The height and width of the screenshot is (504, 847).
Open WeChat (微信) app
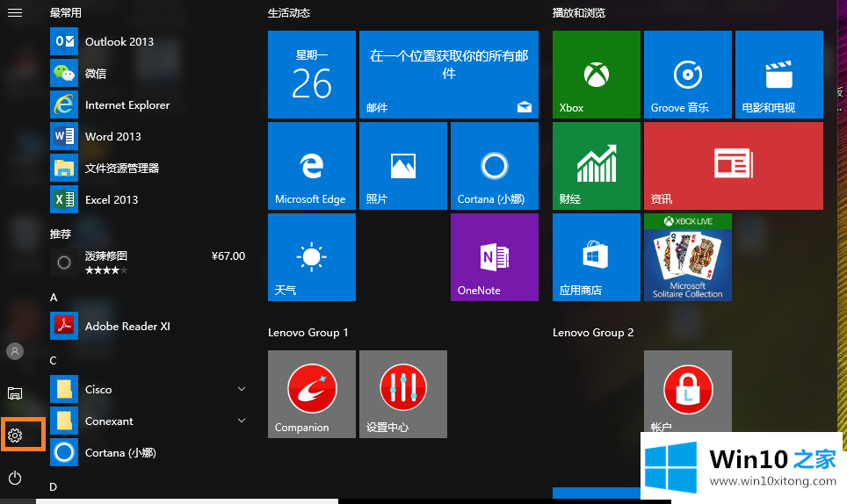pyautogui.click(x=148, y=73)
